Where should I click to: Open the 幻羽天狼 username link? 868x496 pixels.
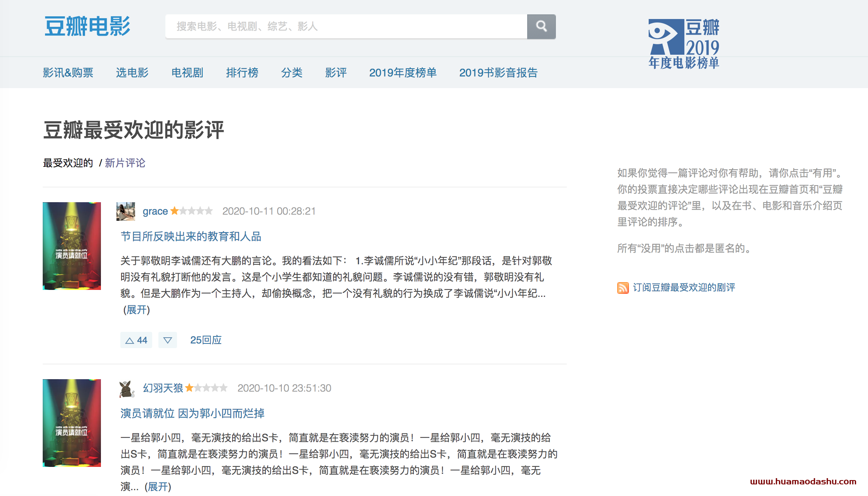click(163, 388)
